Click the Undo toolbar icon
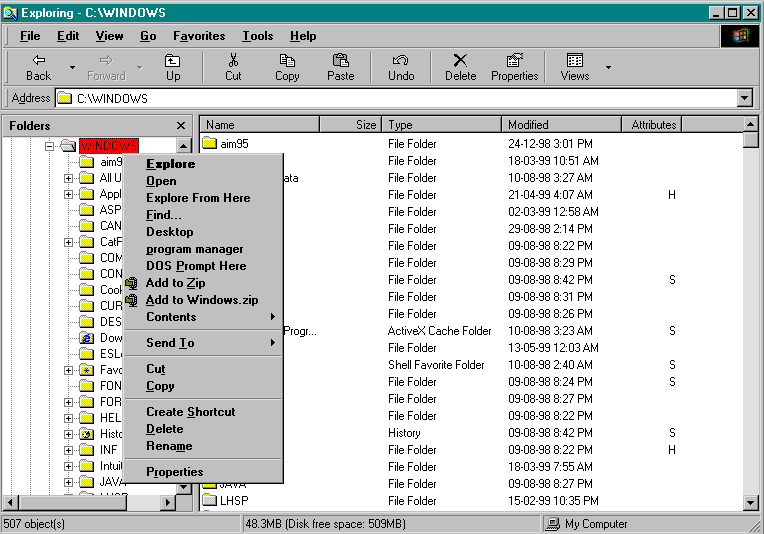The image size is (764, 534). point(400,67)
